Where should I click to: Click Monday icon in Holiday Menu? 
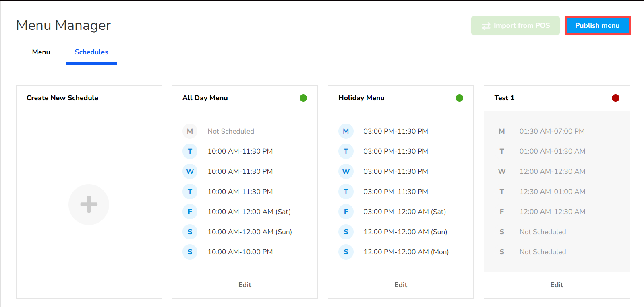[346, 131]
